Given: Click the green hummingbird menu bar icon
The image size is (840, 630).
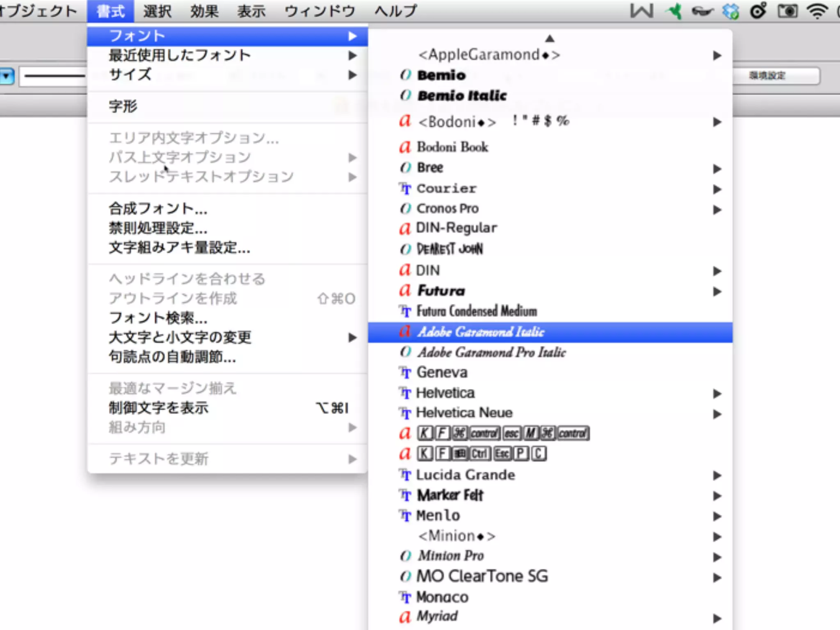Looking at the screenshot, I should coord(674,11).
